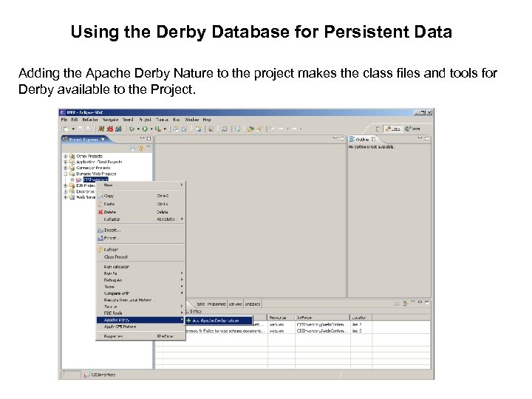The image size is (532, 399).
Task: Click the Location column header
Action: click(361, 318)
